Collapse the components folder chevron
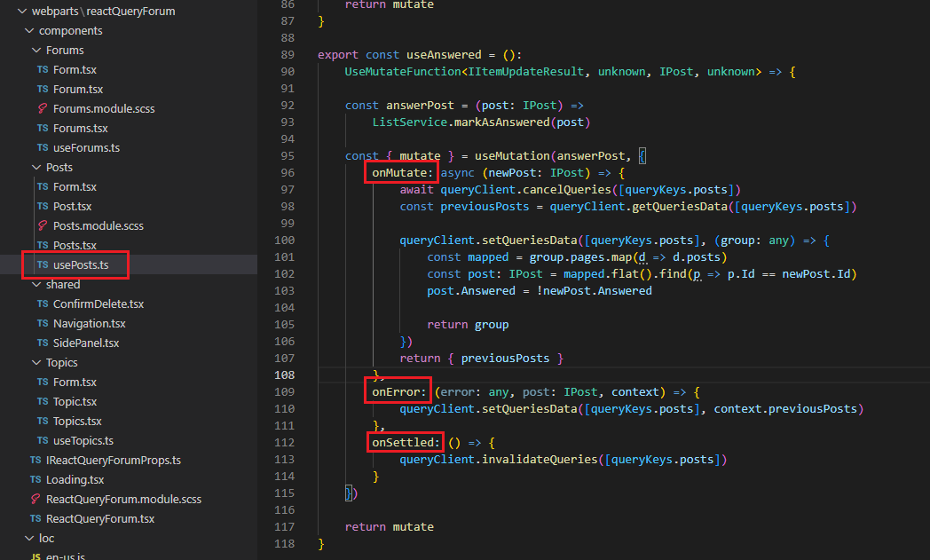Image resolution: width=930 pixels, height=560 pixels. [x=29, y=30]
